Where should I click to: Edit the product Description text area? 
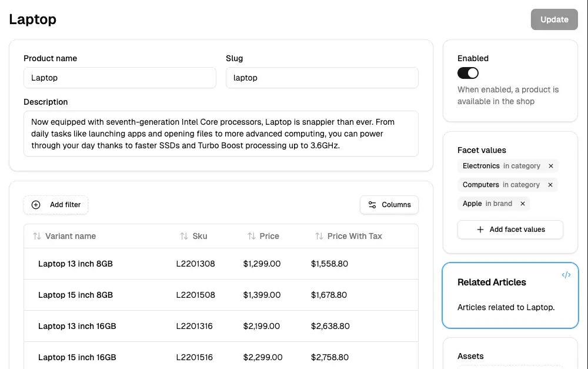tap(220, 134)
